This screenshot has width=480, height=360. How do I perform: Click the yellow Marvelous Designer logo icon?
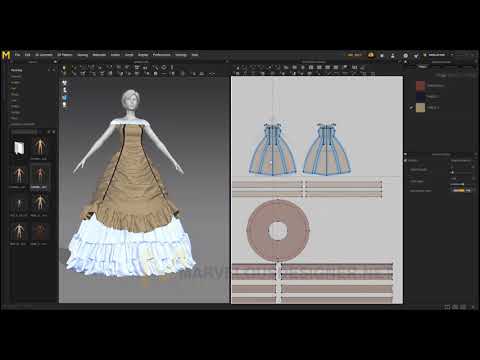click(x=6, y=55)
